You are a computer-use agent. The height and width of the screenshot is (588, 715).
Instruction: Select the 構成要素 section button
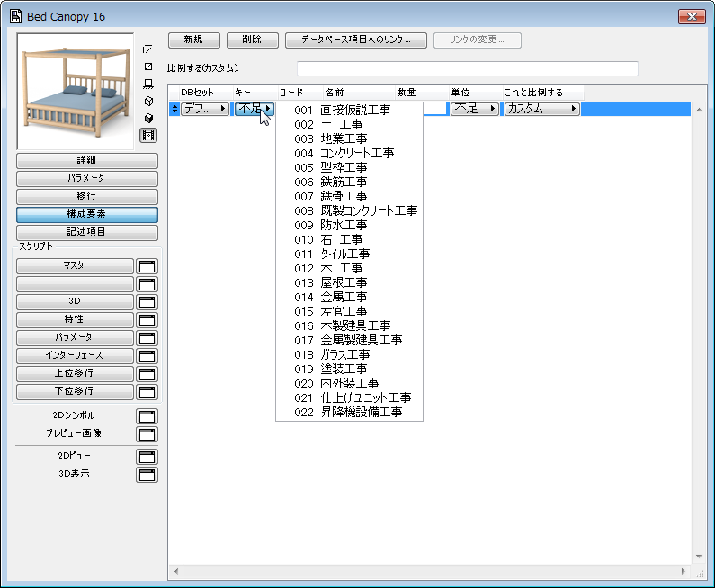pyautogui.click(x=87, y=214)
